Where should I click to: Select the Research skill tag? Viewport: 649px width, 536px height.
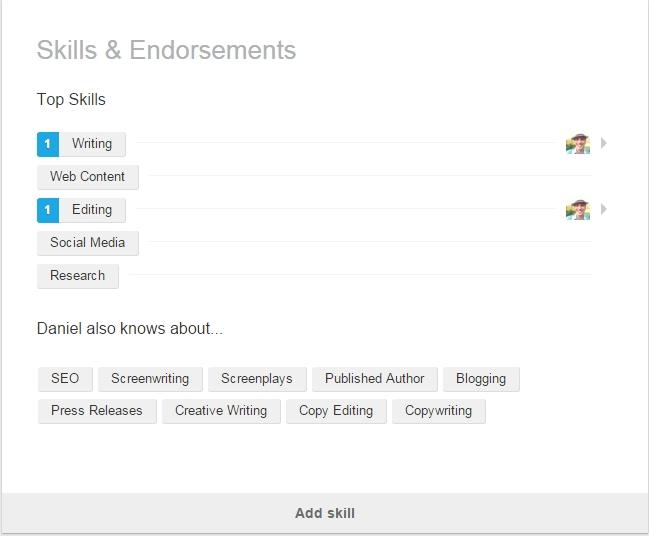coord(78,276)
